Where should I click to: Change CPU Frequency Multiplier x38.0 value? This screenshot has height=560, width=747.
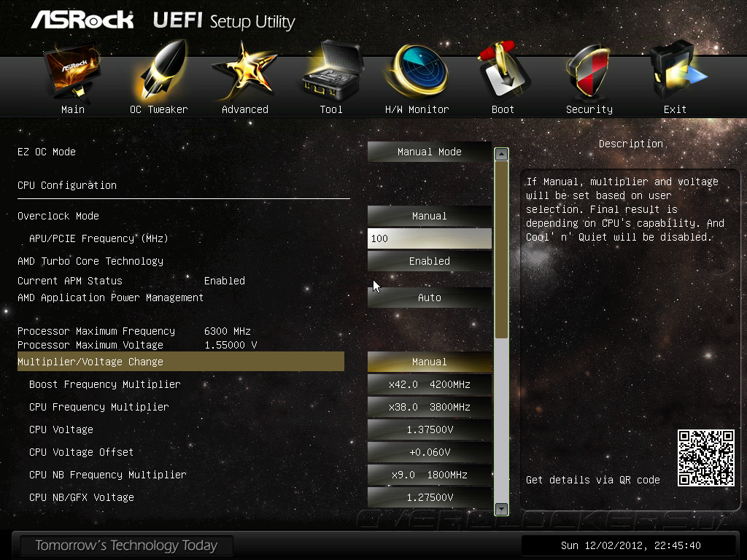tap(429, 407)
